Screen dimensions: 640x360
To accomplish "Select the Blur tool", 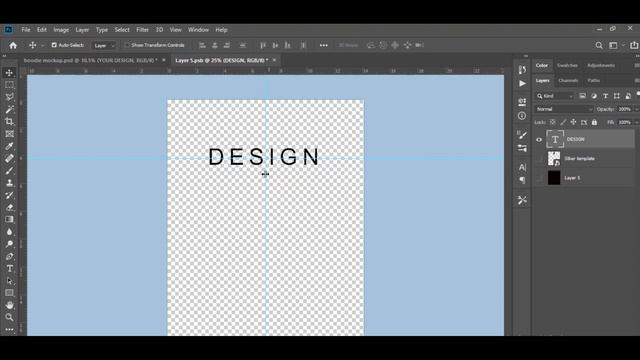I will (9, 232).
